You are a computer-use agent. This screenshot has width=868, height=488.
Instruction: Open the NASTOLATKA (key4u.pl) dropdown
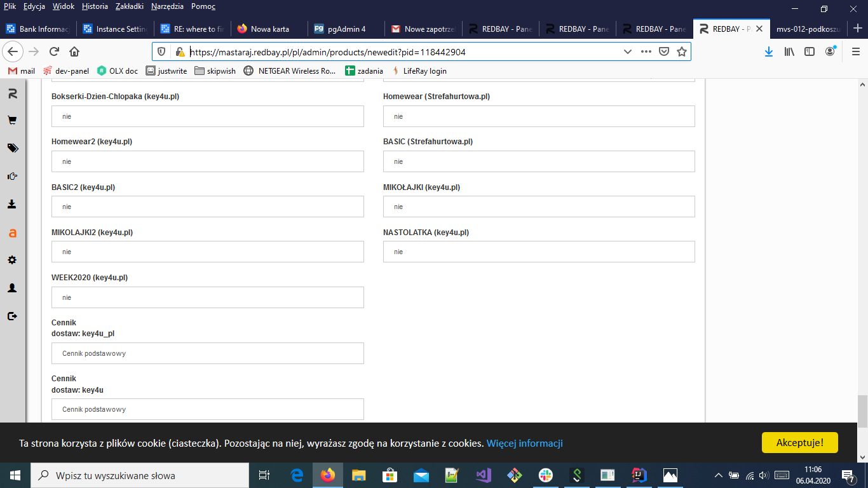click(x=539, y=252)
